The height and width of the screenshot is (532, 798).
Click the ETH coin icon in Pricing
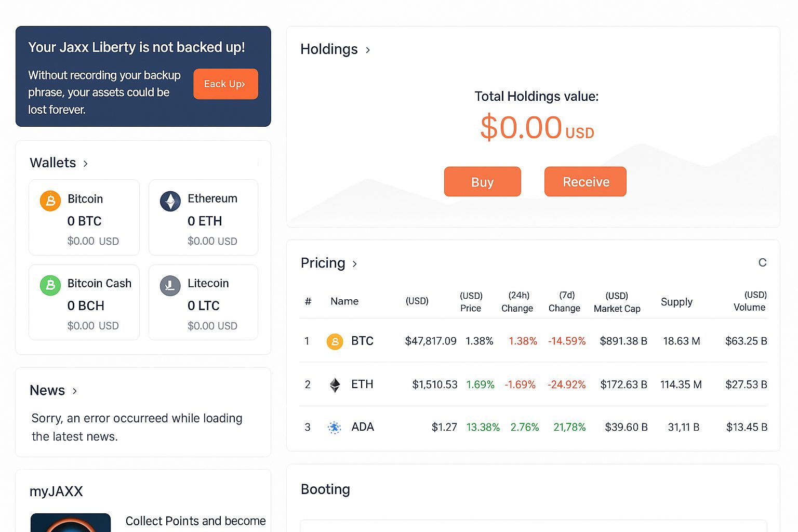335,384
